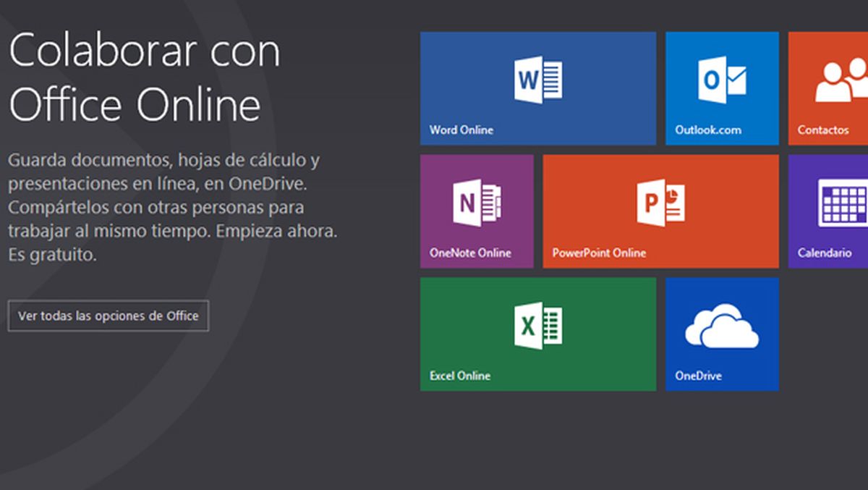The width and height of the screenshot is (868, 490).
Task: Open the Contactos tile
Action: coord(827,87)
